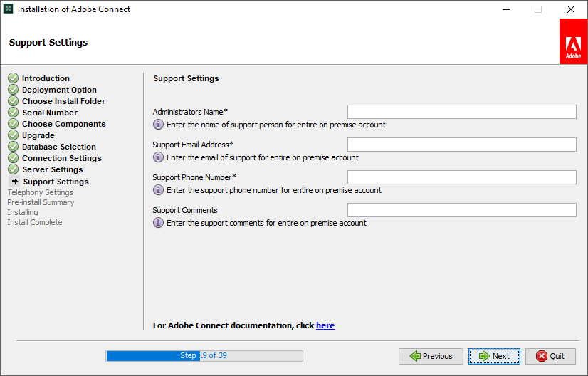Image resolution: width=588 pixels, height=376 pixels.
Task: Click the info icon under Administrators Name
Action: [x=158, y=125]
